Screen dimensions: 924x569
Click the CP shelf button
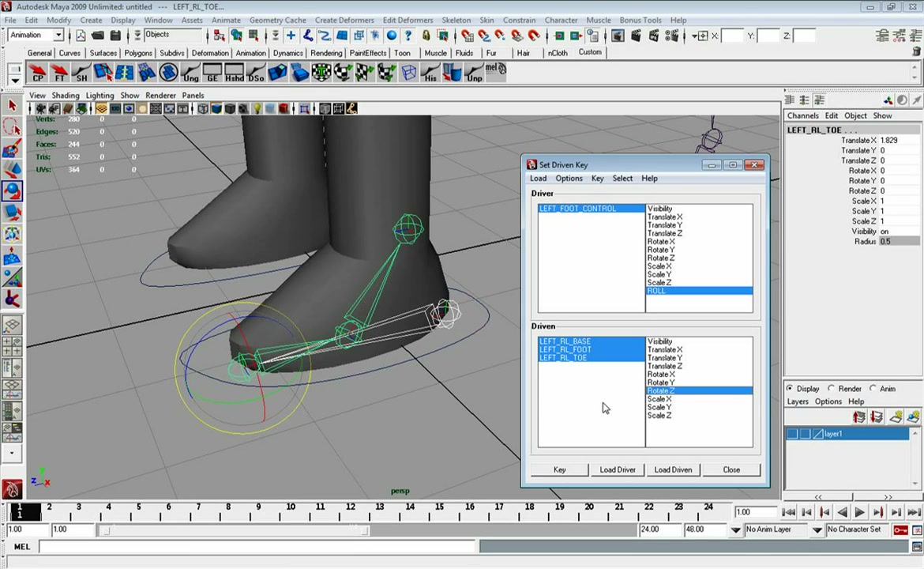38,73
